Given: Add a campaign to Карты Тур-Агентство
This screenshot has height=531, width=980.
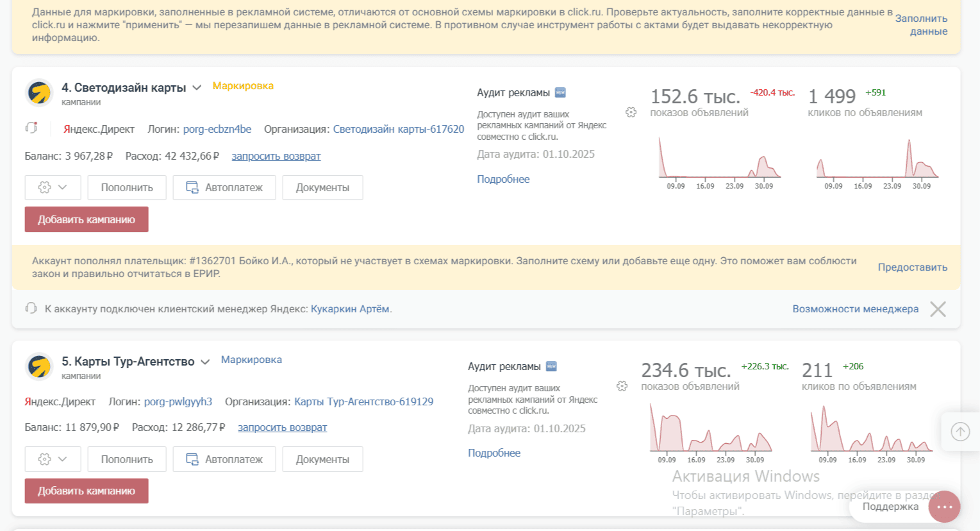Looking at the screenshot, I should point(87,491).
